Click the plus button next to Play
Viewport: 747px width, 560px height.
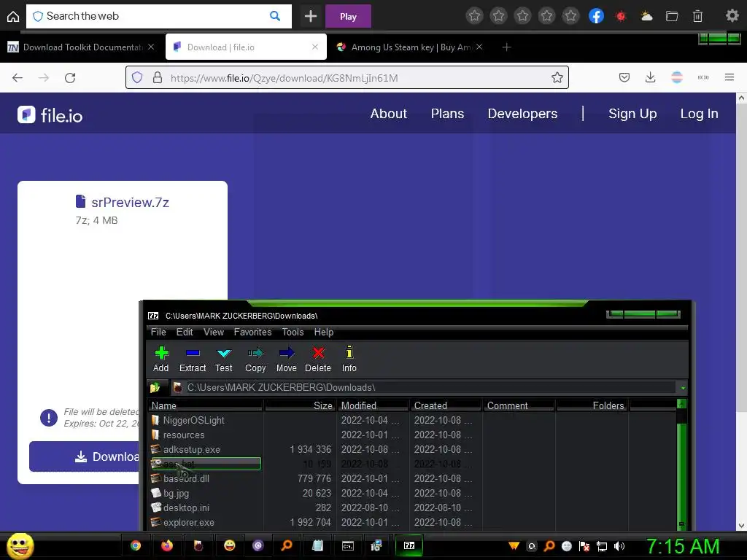311,17
